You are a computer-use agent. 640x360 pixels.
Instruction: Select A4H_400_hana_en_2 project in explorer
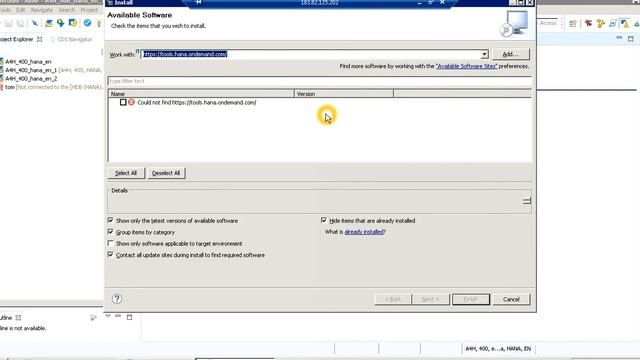click(31, 78)
